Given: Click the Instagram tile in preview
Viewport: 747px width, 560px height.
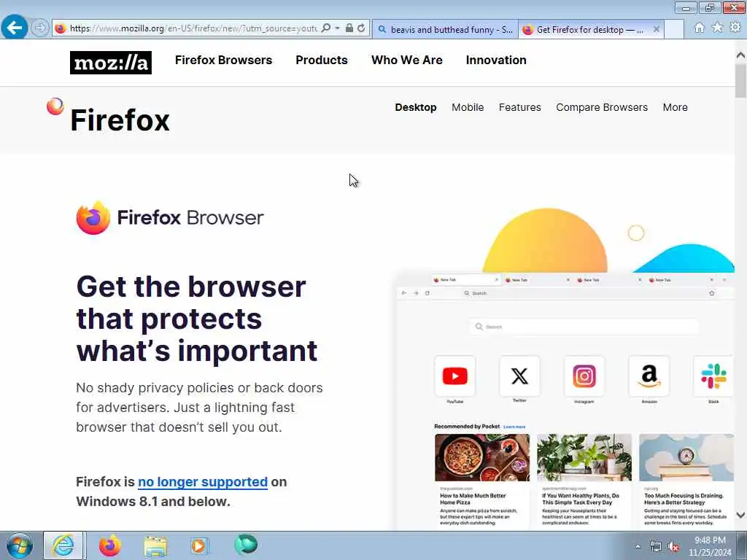Looking at the screenshot, I should 584,376.
